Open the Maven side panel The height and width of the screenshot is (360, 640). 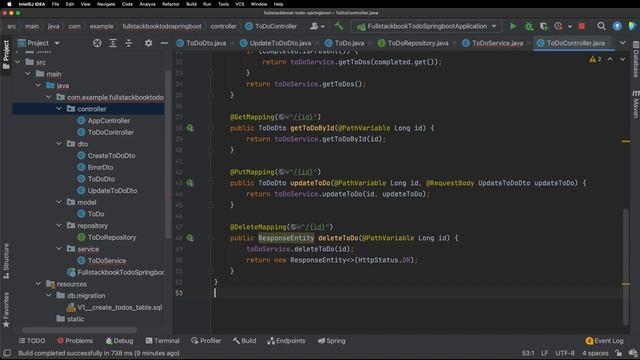636,104
